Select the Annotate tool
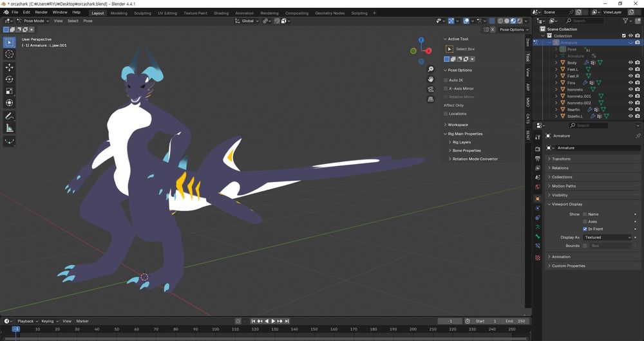The width and height of the screenshot is (644, 341). 10,116
